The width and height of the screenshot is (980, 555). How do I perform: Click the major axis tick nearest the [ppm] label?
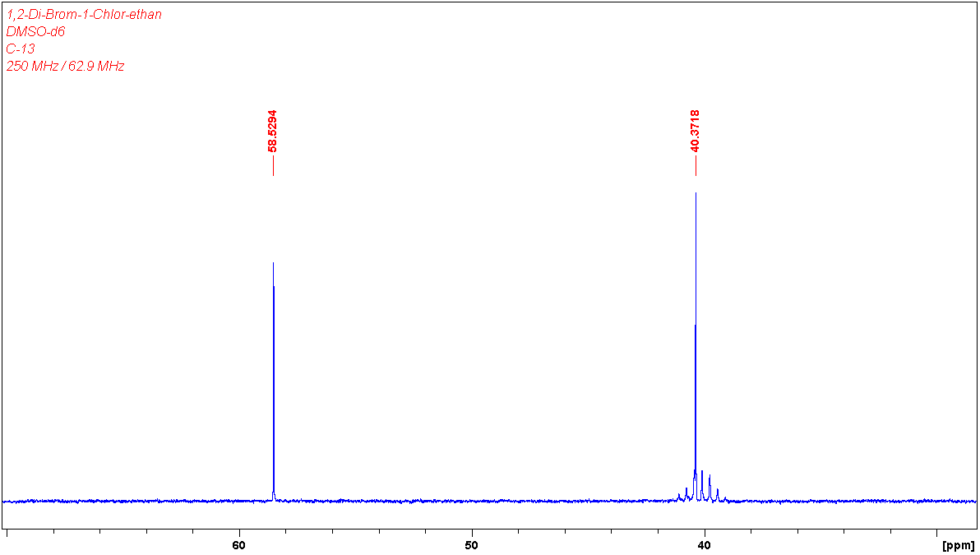[x=936, y=534]
